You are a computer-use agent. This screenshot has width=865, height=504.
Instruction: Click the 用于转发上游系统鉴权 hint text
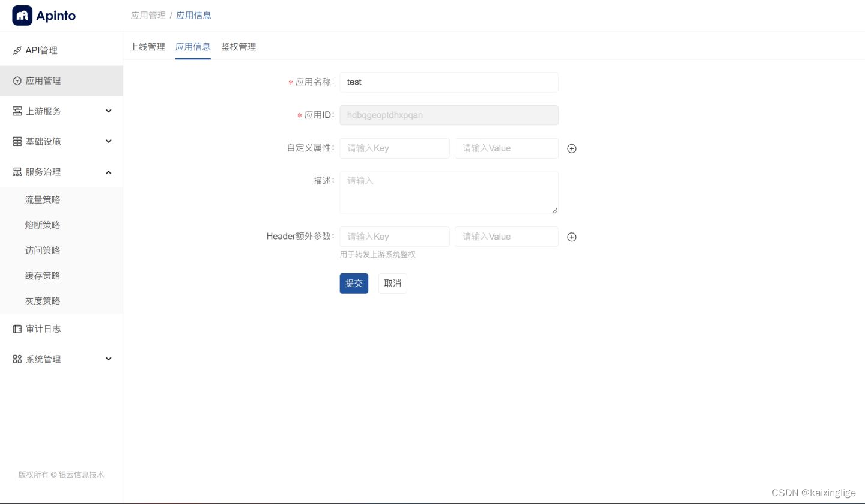(378, 255)
